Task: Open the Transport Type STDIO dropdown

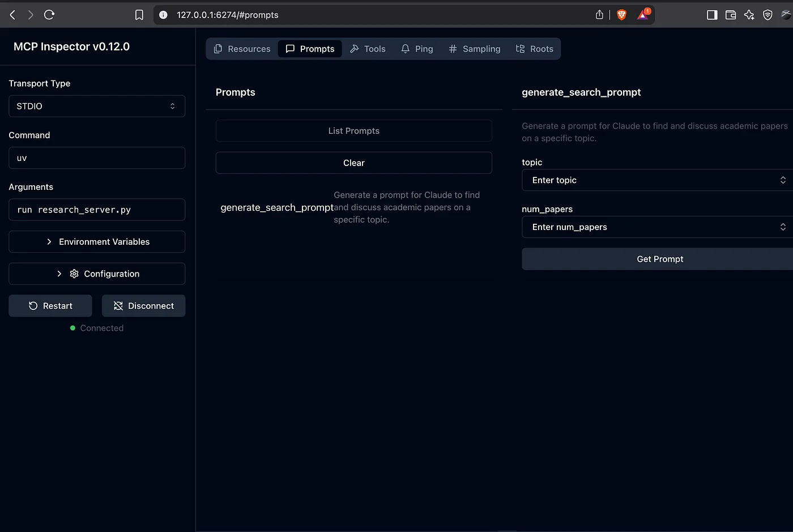Action: pos(97,106)
